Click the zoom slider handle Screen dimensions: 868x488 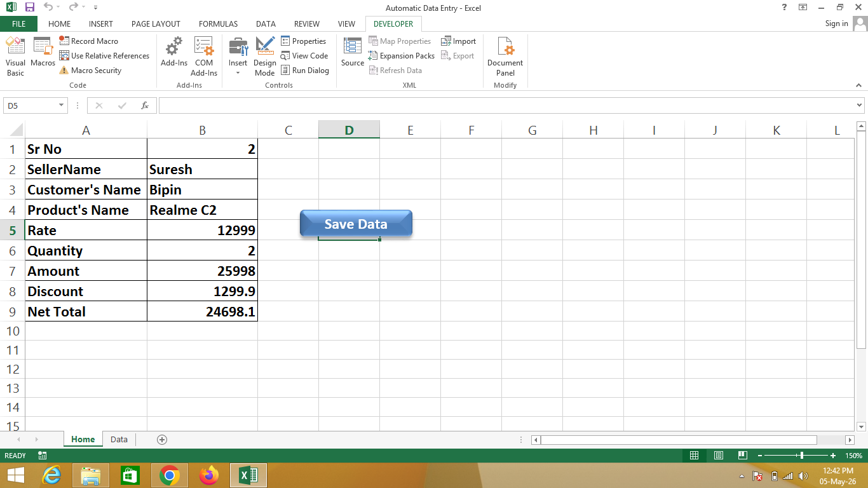pyautogui.click(x=802, y=456)
